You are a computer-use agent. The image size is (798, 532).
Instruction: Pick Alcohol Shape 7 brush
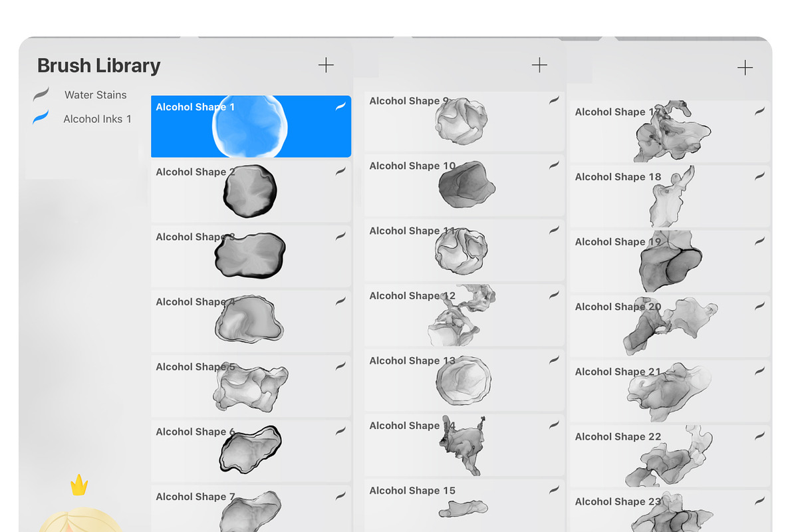click(251, 509)
